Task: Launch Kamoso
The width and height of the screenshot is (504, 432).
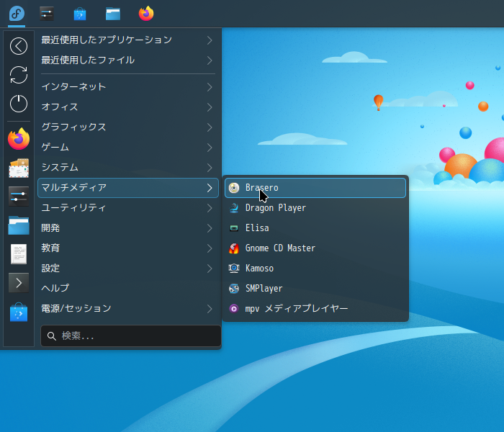Action: point(315,269)
